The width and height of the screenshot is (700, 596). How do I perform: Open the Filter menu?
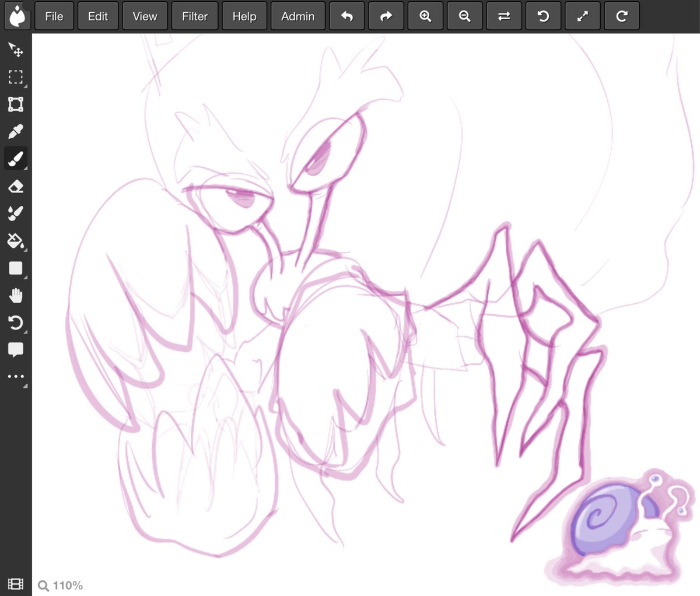point(195,16)
